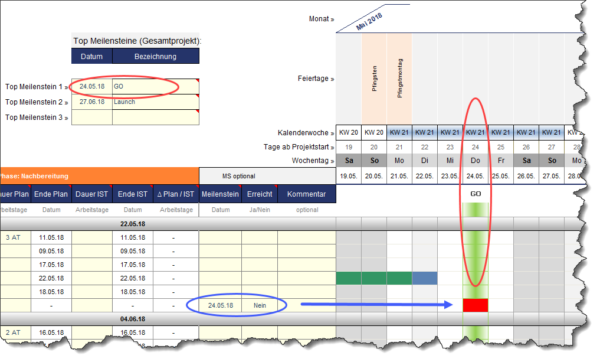Image resolution: width=600 pixels, height=362 pixels.
Task: Click the Bezeichnung column header
Action: pos(156,56)
